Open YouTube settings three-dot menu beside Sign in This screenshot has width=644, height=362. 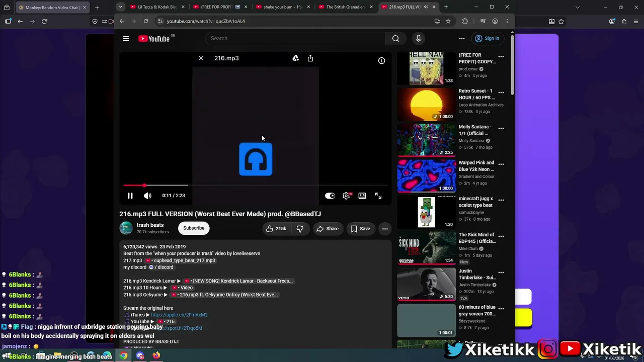462,39
